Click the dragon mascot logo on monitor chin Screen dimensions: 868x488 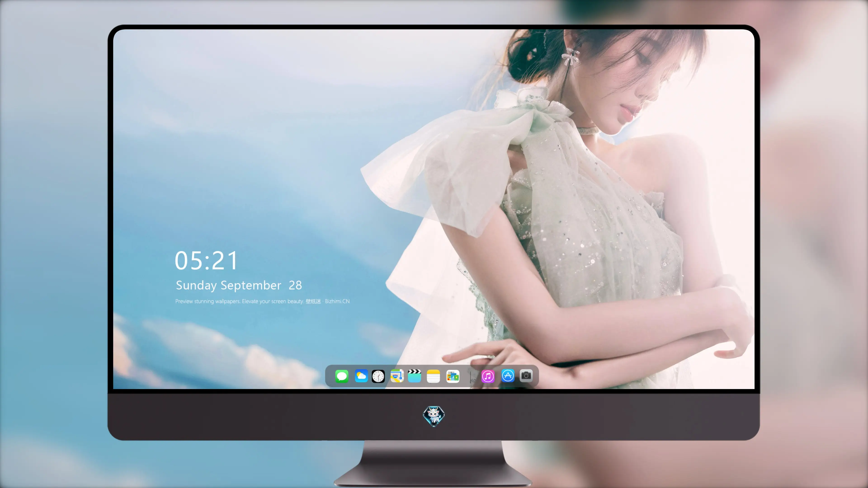tap(434, 416)
